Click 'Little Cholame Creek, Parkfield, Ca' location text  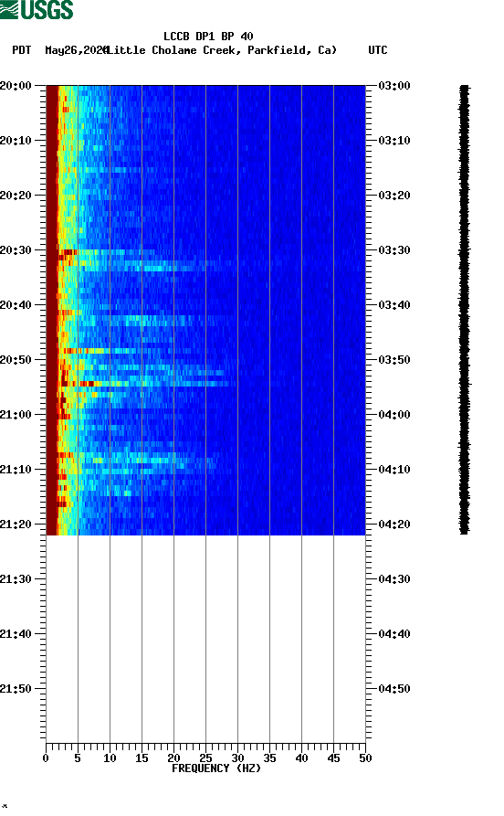[221, 50]
